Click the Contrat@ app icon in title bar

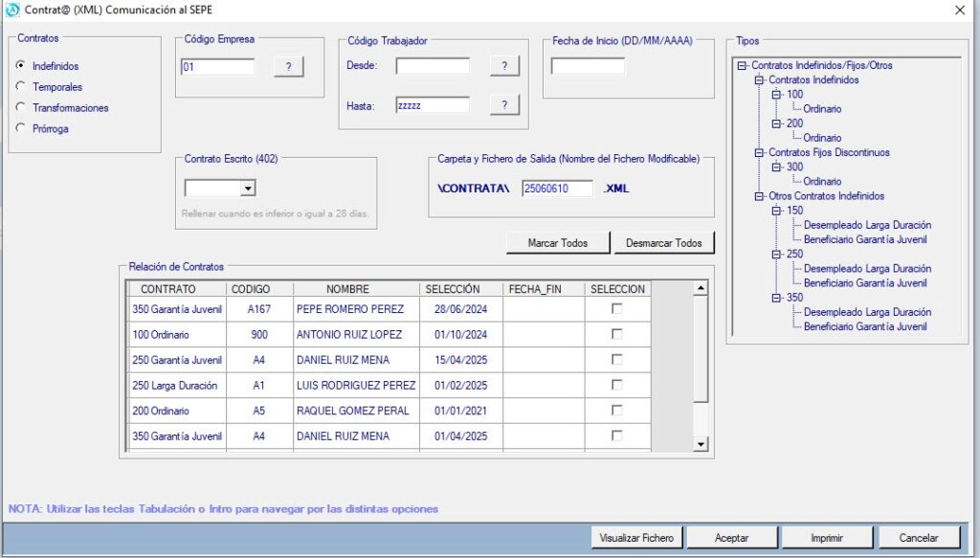coord(12,10)
